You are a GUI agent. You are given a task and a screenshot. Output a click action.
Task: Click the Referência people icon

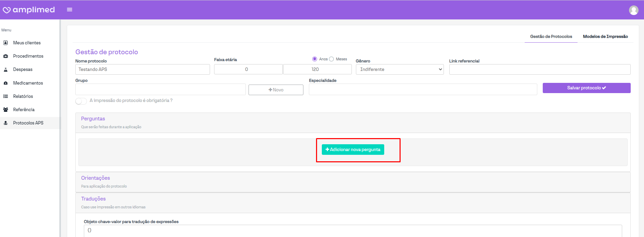(5, 109)
